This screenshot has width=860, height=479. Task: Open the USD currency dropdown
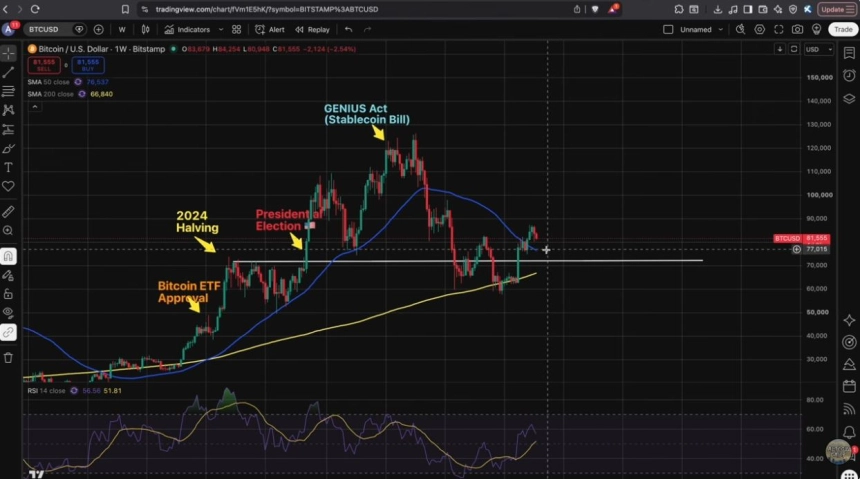818,49
